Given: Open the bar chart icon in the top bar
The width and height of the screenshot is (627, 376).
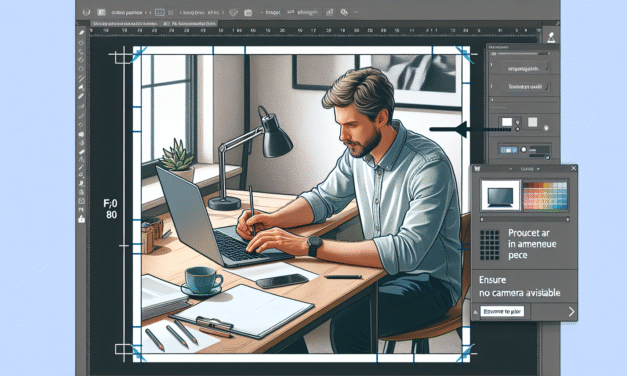Looking at the screenshot, I should (329, 12).
